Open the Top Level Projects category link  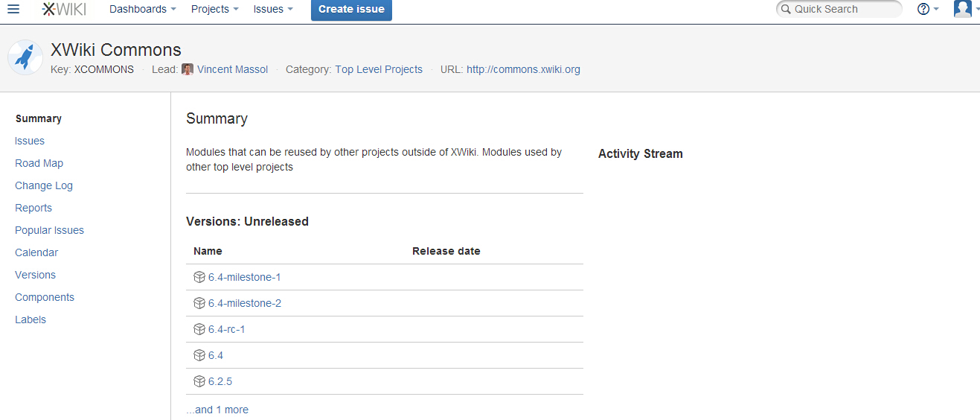point(379,69)
